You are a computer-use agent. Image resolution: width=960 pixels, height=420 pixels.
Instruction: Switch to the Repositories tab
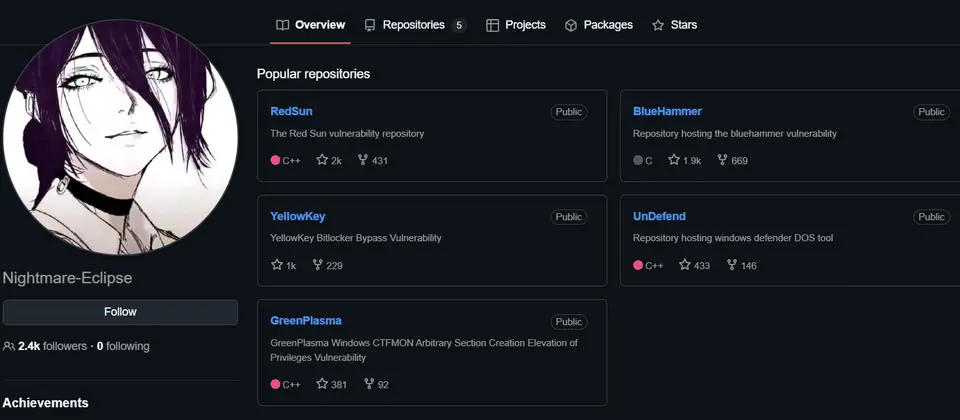coord(415,25)
